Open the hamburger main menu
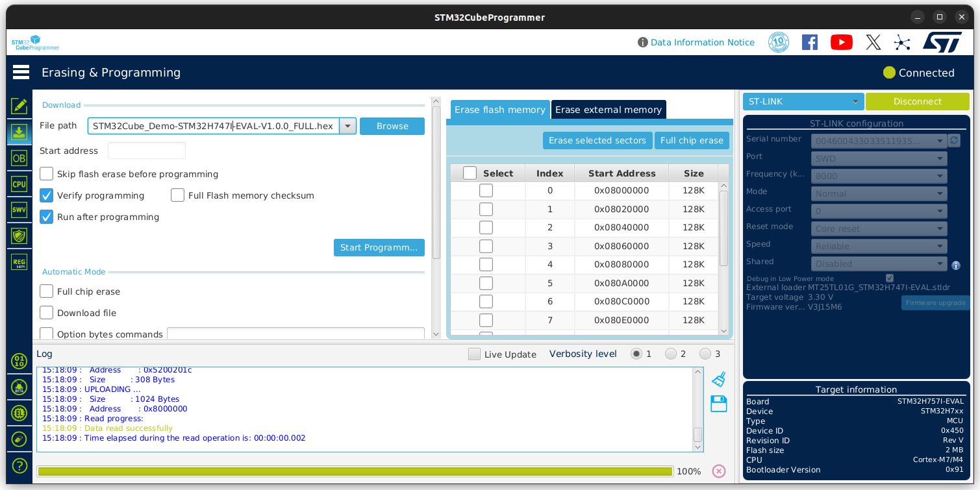This screenshot has width=980, height=490. 21,72
